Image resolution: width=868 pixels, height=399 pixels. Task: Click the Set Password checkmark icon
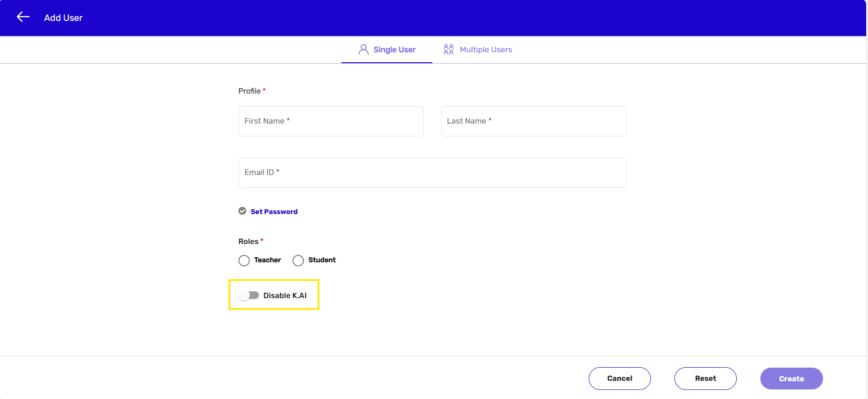click(243, 211)
